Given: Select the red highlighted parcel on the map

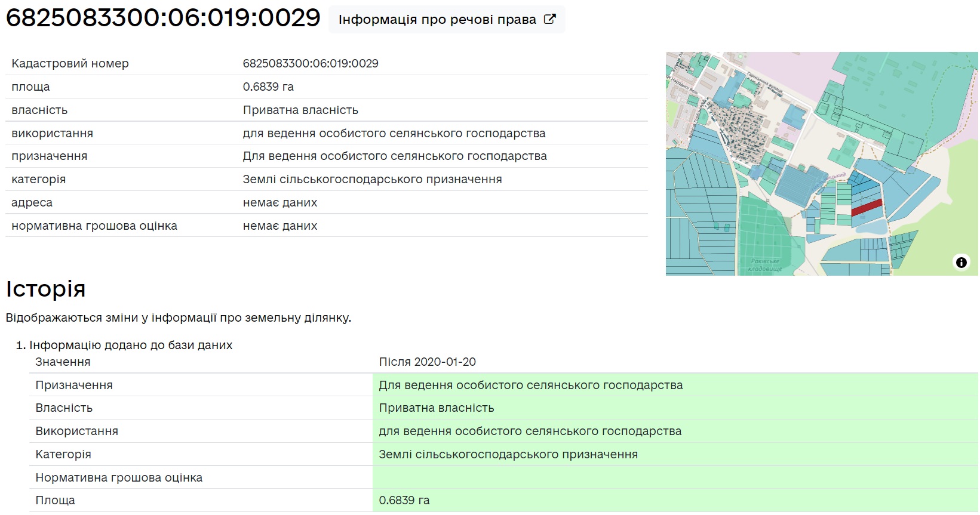Looking at the screenshot, I should tap(867, 207).
